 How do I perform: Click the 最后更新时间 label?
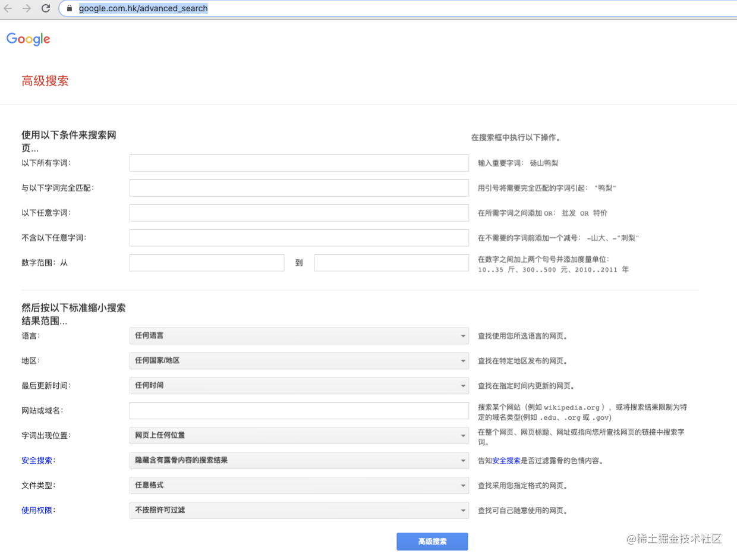click(x=46, y=386)
